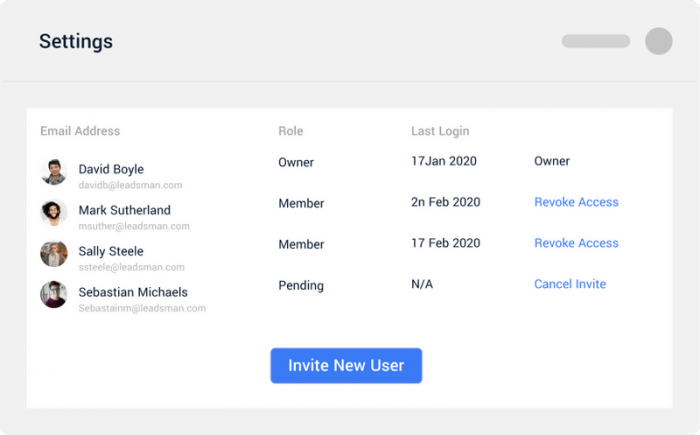Click Sally Steele's profile photo
Screen dimensions: 700x435
[54, 254]
